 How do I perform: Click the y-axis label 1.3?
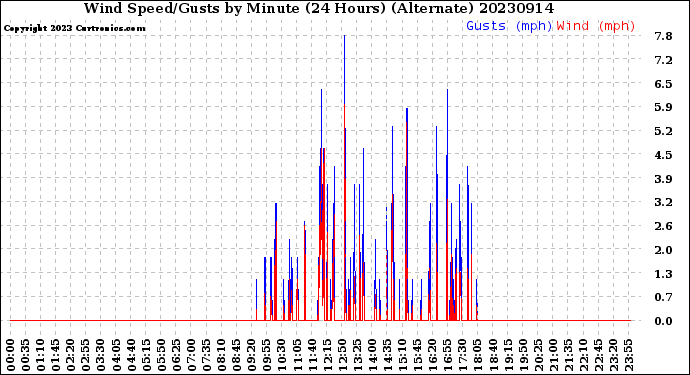click(x=663, y=274)
